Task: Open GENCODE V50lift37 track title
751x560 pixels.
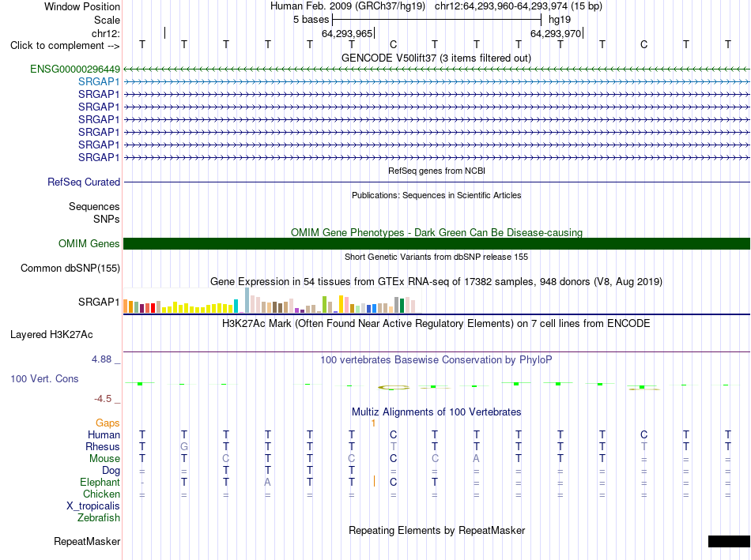Action: tap(436, 58)
